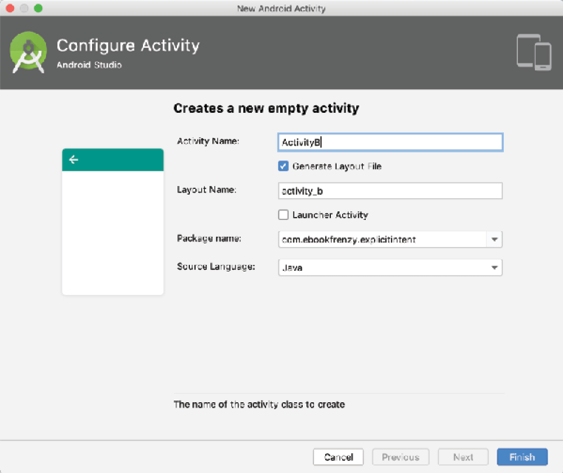Close the dialog with the red button
The height and width of the screenshot is (473, 563).
[x=10, y=8]
